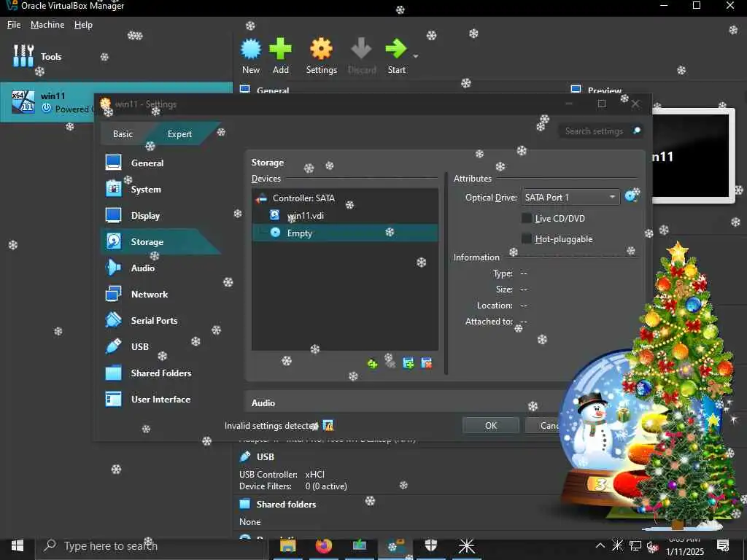Click the Audio section heading
This screenshot has height=560, width=747.
(x=263, y=402)
